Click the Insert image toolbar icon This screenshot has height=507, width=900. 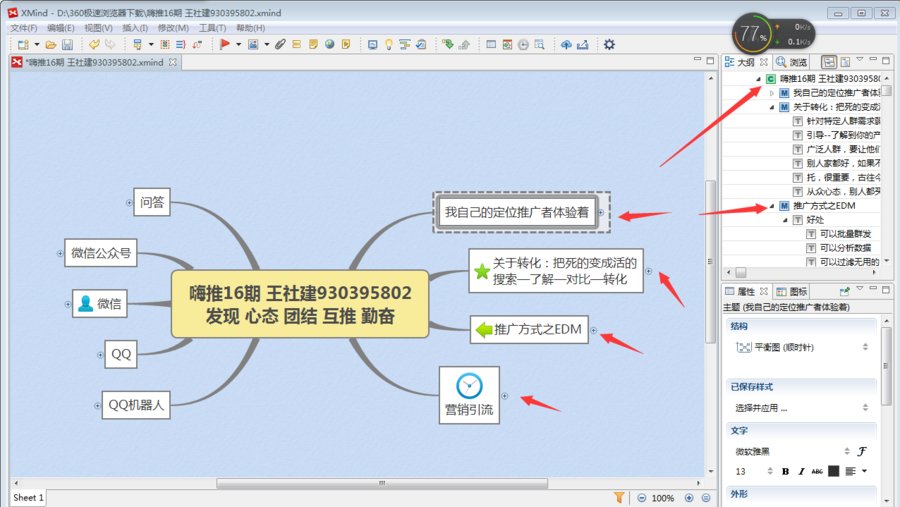pos(253,44)
